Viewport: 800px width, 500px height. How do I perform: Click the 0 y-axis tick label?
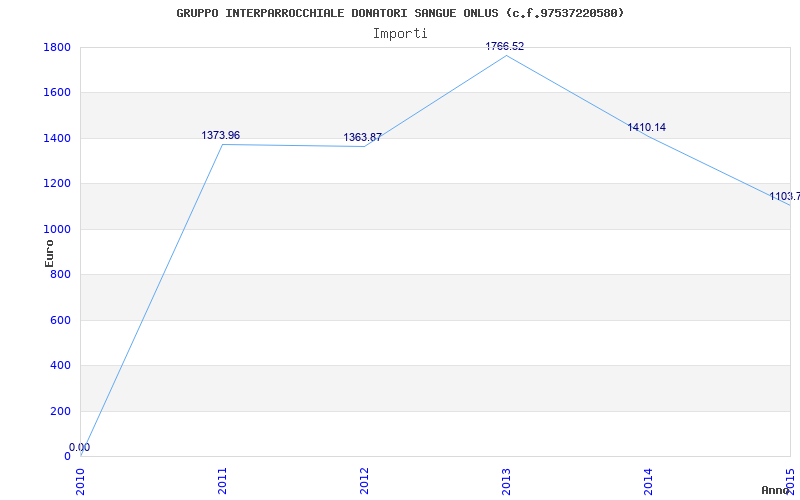(x=67, y=457)
